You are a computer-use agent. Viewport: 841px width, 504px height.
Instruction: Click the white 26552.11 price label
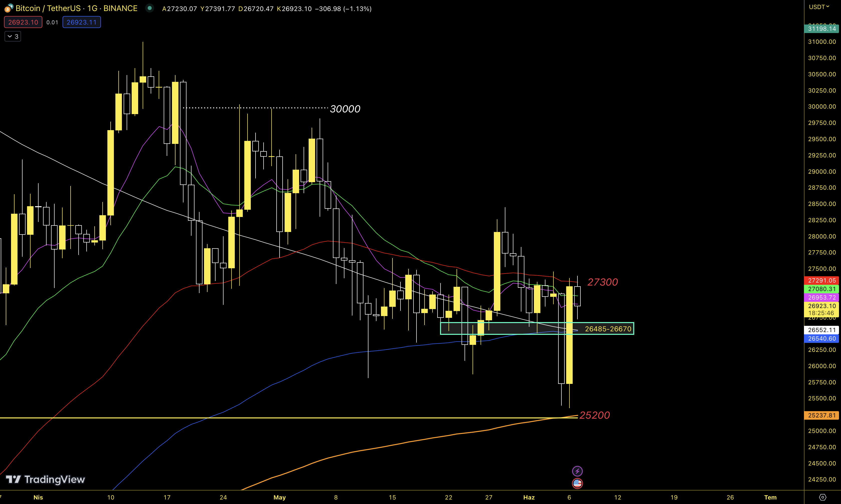(x=822, y=330)
